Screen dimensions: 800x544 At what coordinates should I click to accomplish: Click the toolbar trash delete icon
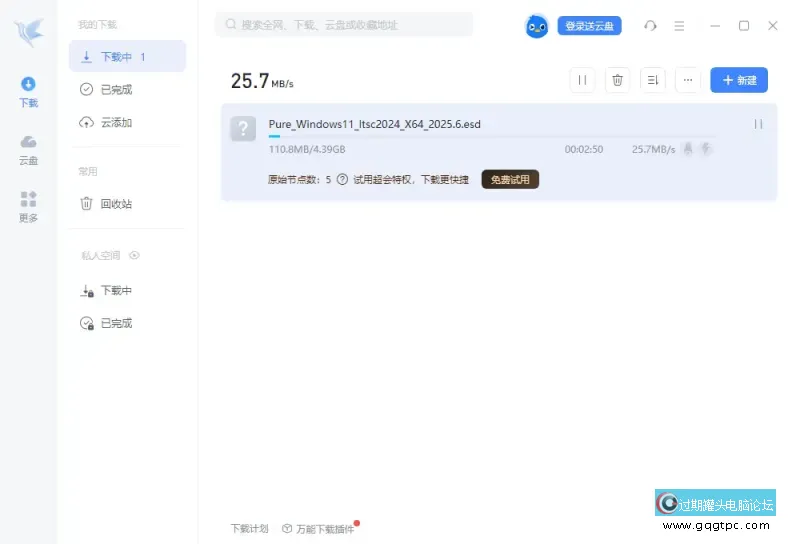pyautogui.click(x=617, y=80)
